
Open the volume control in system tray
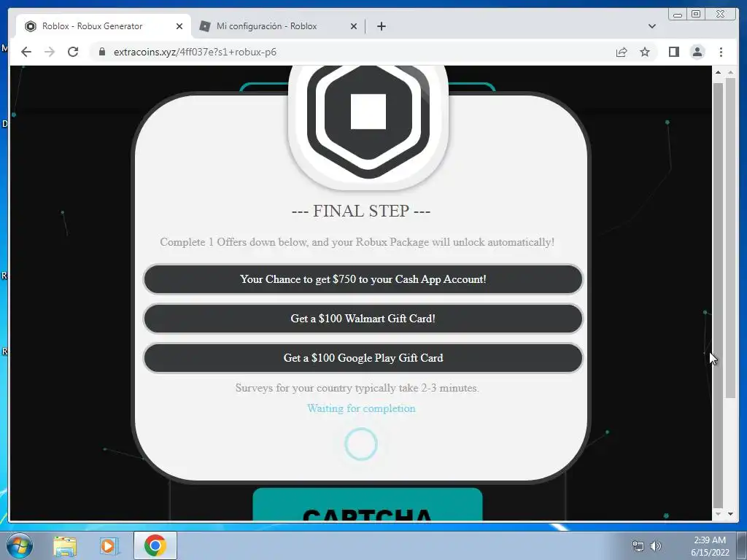tap(656, 545)
